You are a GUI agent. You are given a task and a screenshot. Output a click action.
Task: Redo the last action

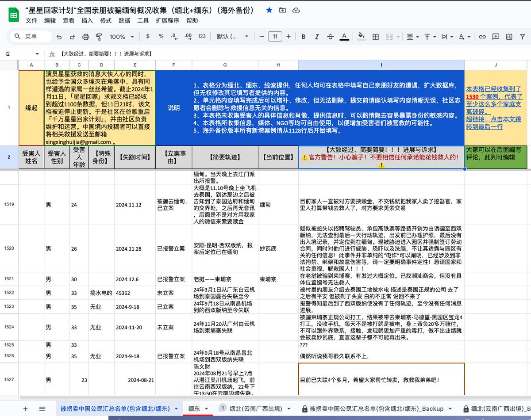[x=73, y=37]
